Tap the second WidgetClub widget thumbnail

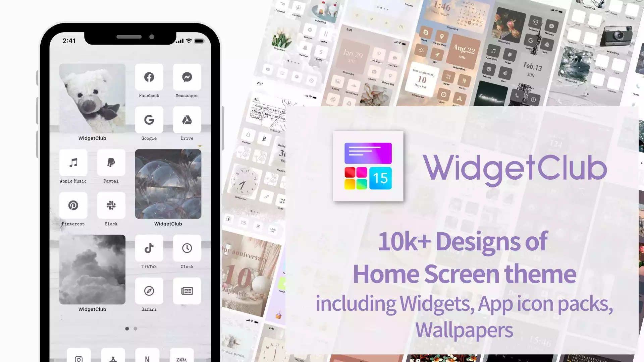168,183
